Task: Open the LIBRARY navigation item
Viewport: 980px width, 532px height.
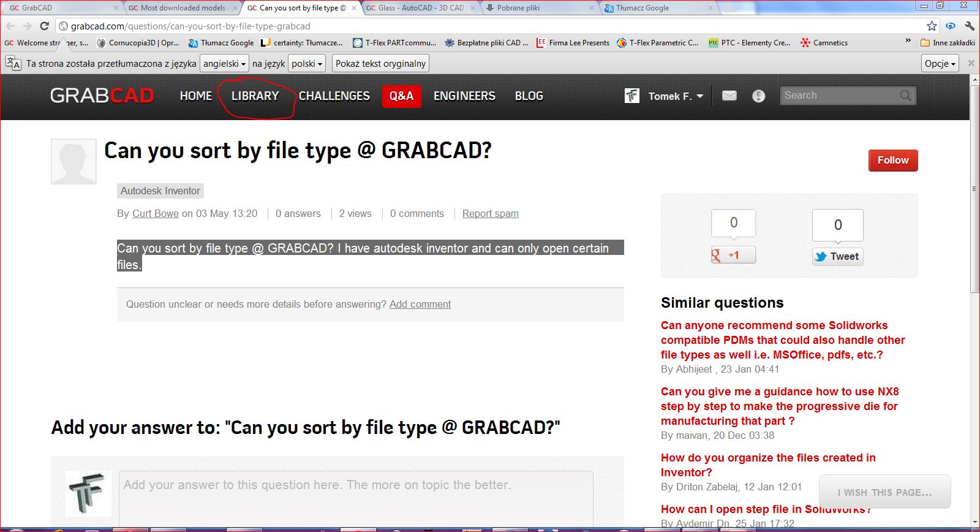Action: (255, 96)
